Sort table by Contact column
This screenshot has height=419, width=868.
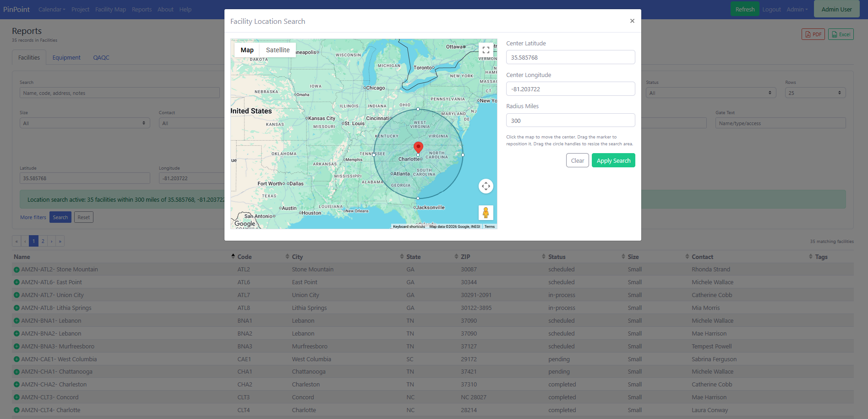(x=702, y=257)
